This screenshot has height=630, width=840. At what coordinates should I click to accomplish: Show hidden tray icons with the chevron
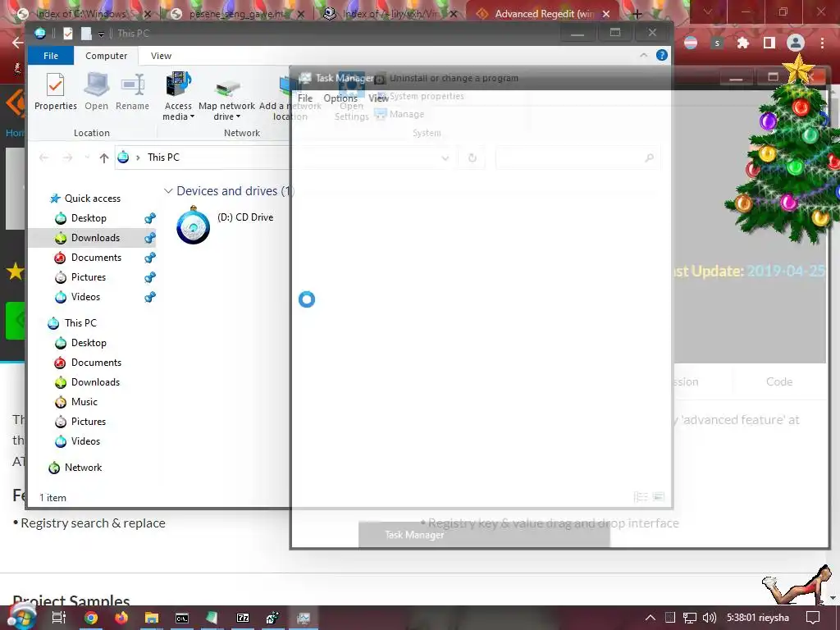click(650, 618)
